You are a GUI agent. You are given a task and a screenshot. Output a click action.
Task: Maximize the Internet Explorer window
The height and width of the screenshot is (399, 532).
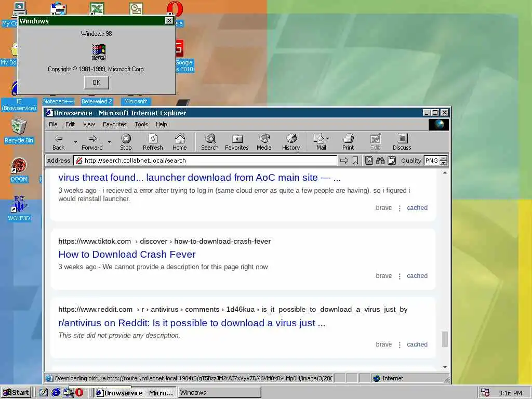pyautogui.click(x=435, y=113)
